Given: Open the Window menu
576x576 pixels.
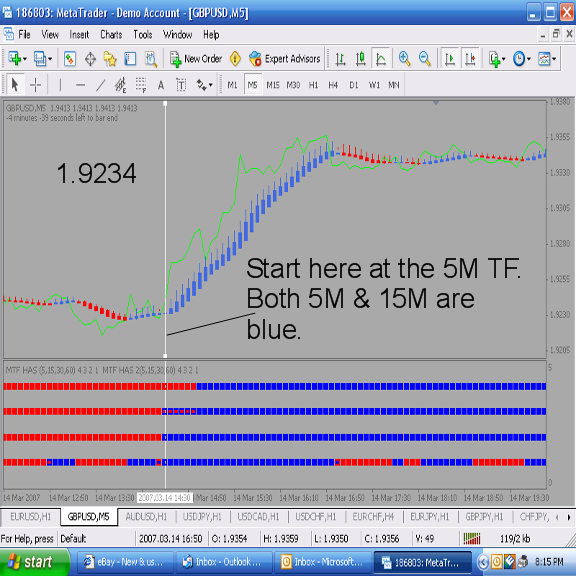Looking at the screenshot, I should 177,35.
